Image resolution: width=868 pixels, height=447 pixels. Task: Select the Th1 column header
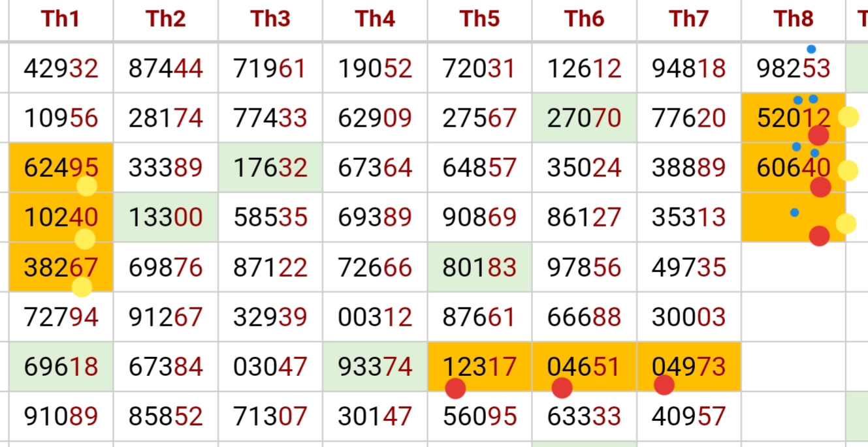tap(61, 20)
